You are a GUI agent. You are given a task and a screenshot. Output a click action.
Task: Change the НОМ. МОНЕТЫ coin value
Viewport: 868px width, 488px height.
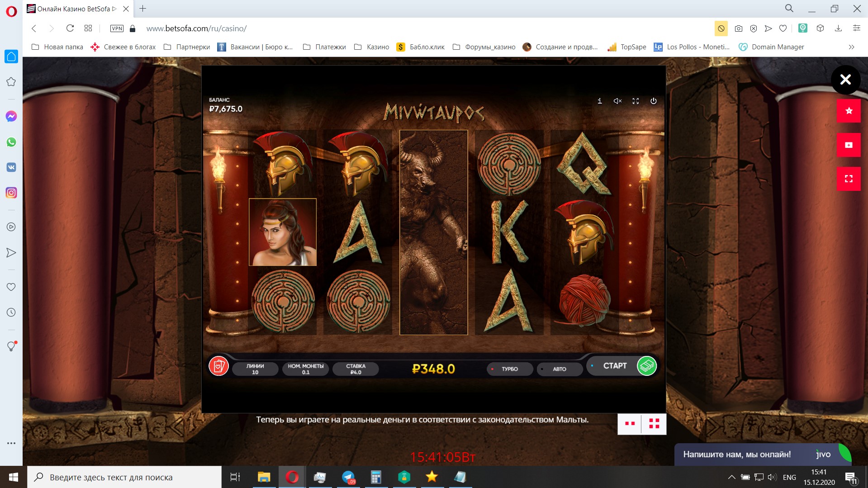(306, 369)
